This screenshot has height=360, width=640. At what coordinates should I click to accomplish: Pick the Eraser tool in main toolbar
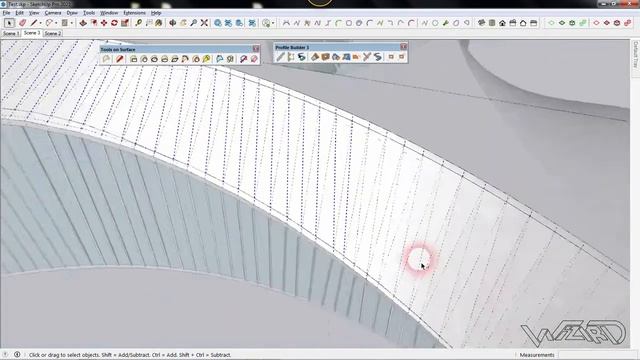[22, 23]
